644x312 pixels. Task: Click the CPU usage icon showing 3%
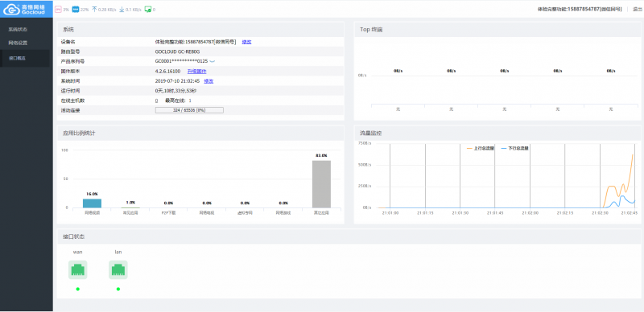[x=58, y=10]
